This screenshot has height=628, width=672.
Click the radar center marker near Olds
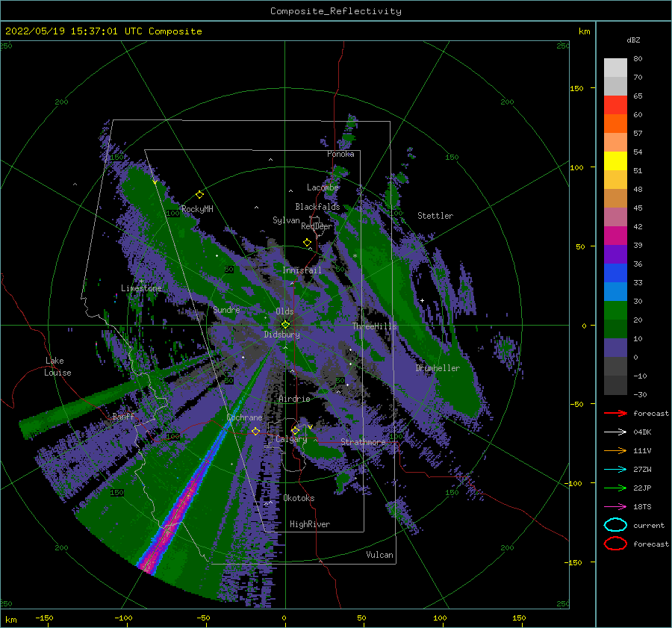point(285,325)
